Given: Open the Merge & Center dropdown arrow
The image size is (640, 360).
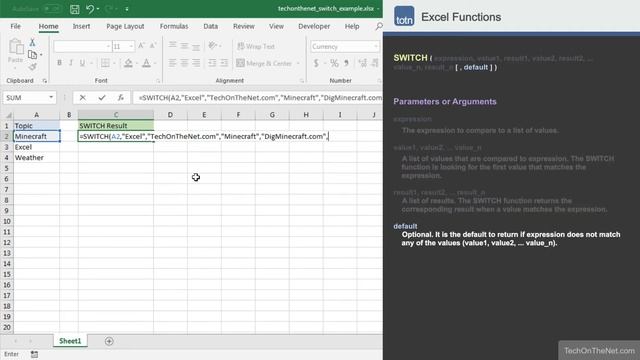Looking at the screenshot, I should [298, 63].
